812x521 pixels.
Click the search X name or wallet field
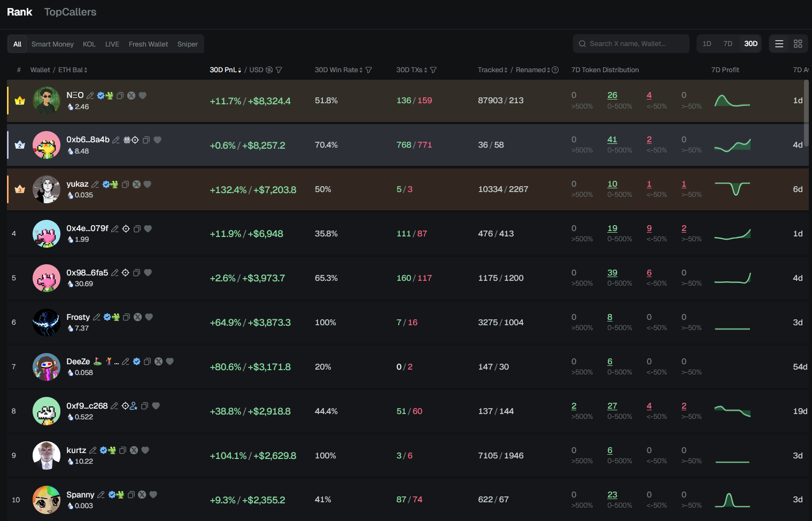pos(631,44)
